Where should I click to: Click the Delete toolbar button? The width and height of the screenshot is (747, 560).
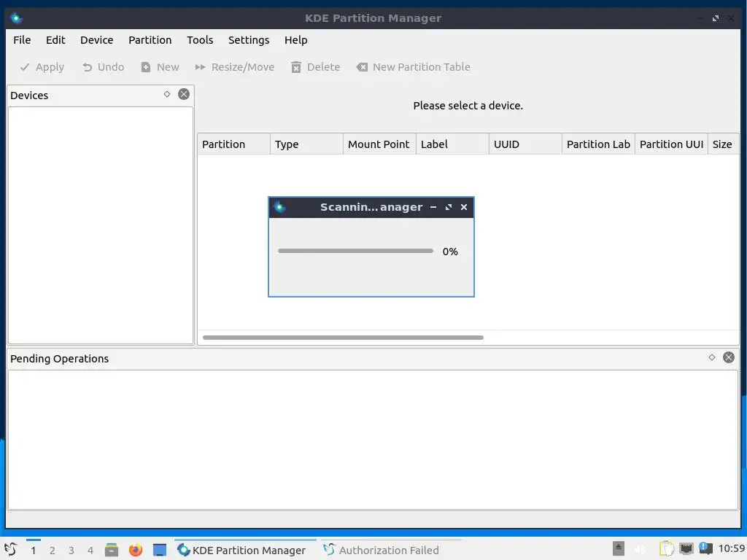(x=316, y=67)
